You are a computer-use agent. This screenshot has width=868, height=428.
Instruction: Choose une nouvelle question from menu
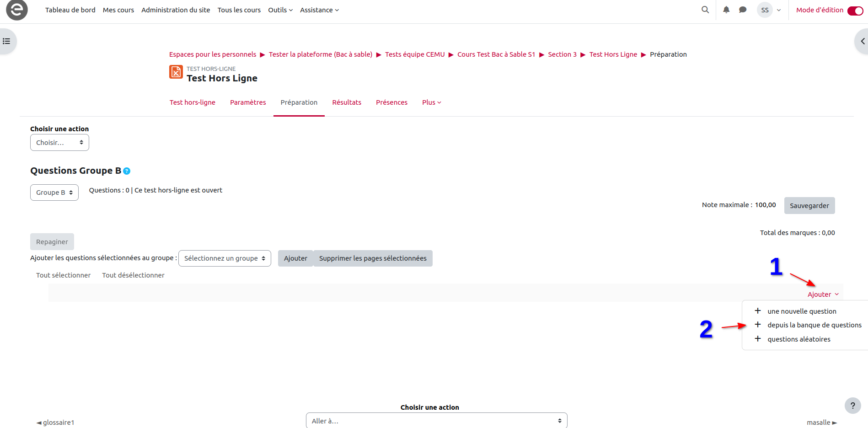coord(802,311)
